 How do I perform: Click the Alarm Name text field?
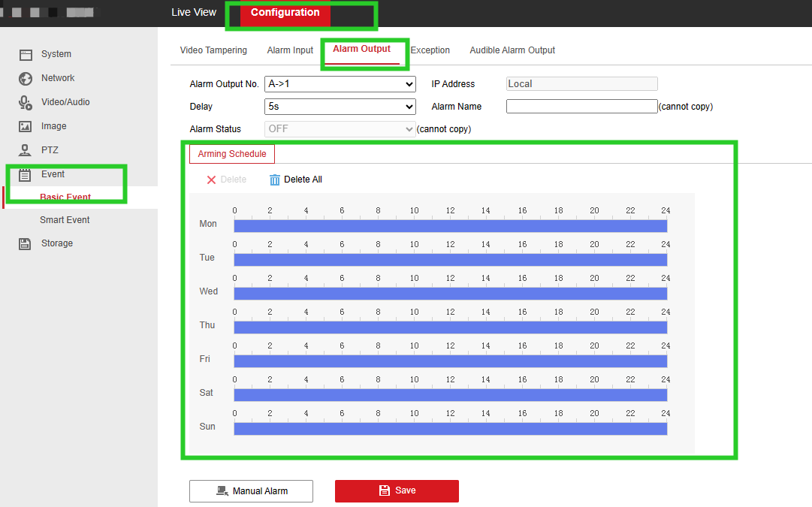pyautogui.click(x=581, y=107)
